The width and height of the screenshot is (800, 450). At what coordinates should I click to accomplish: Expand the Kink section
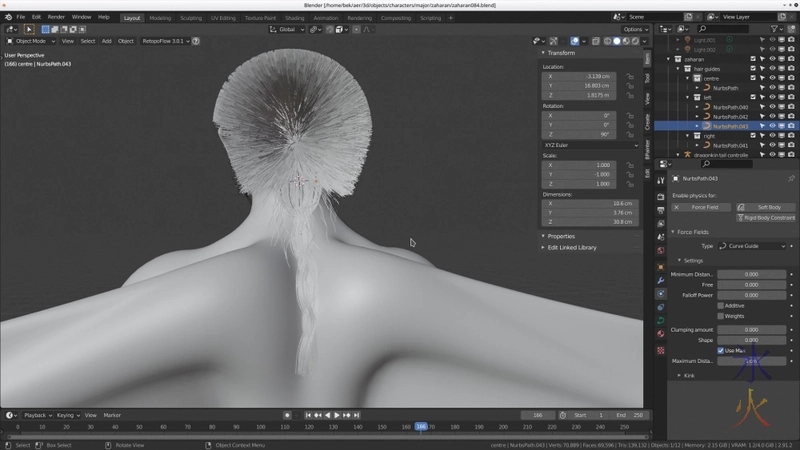coord(688,375)
